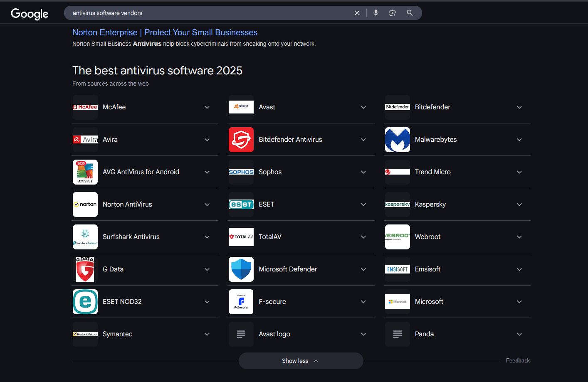Image resolution: width=588 pixels, height=382 pixels.
Task: Expand the ESET NOD32 entry chevron
Action: pos(207,302)
